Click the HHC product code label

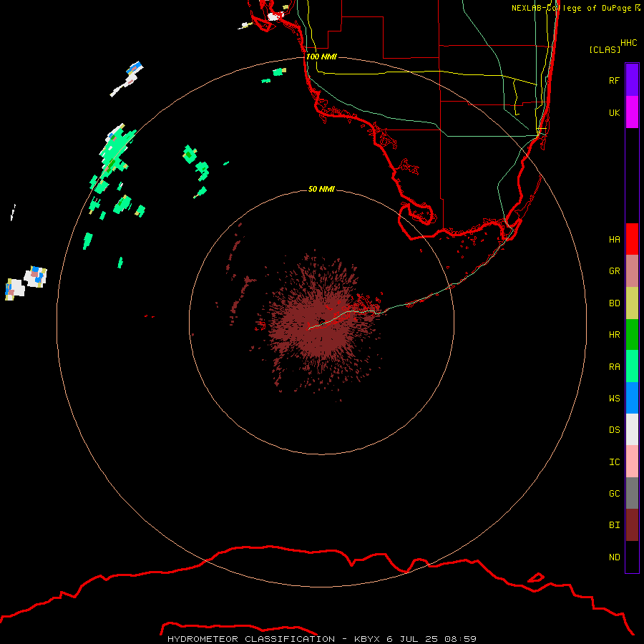(x=628, y=43)
